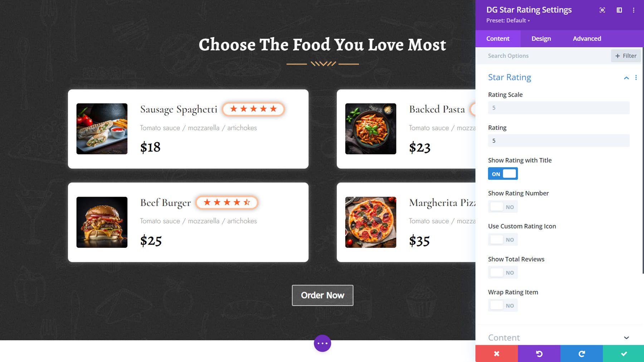The width and height of the screenshot is (644, 362).
Task: Open options menu next to Star Rating heading
Action: click(x=636, y=77)
